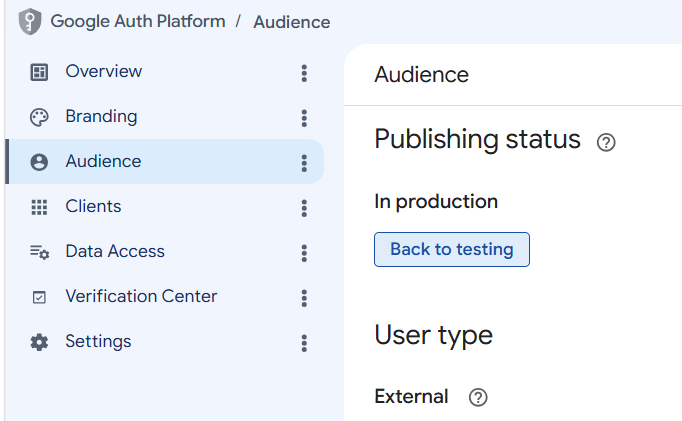This screenshot has height=421, width=682.
Task: Click the Settings gear icon
Action: coord(39,342)
